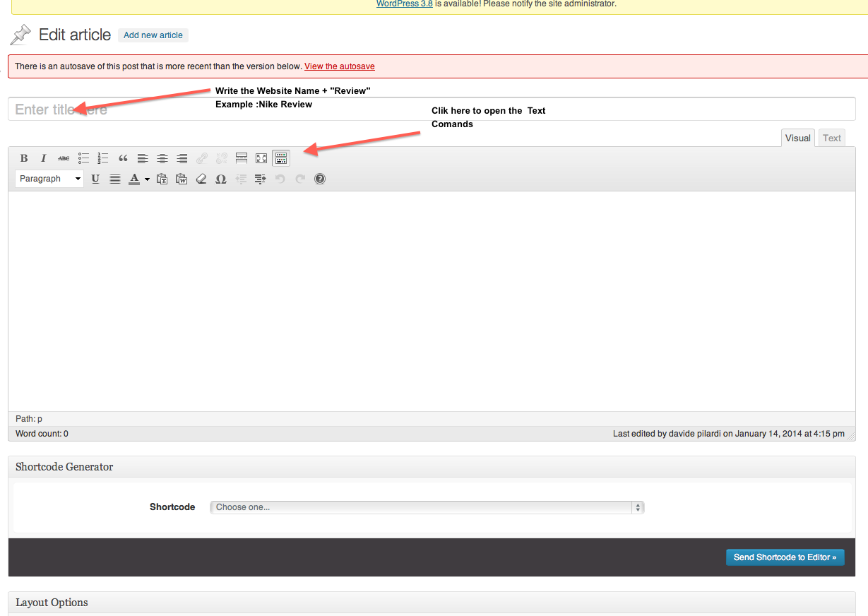Open the Shortcode 'Choose one...' dropdown
868x616 pixels.
427,507
